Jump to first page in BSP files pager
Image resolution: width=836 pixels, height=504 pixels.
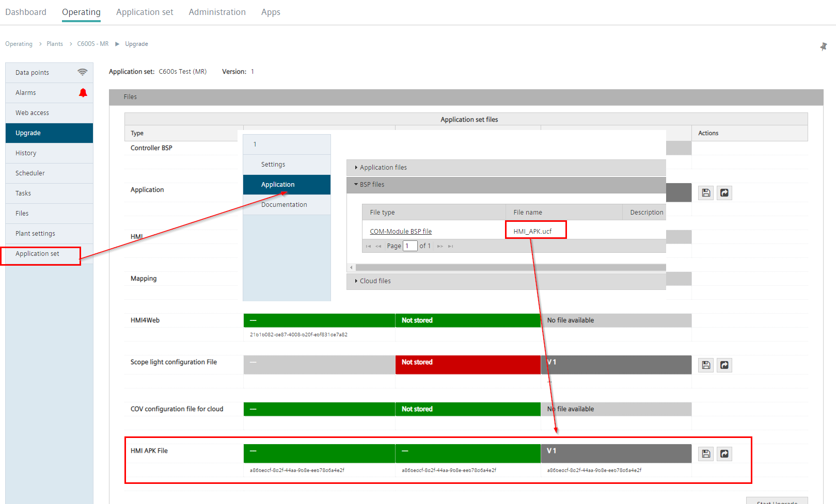coord(368,247)
